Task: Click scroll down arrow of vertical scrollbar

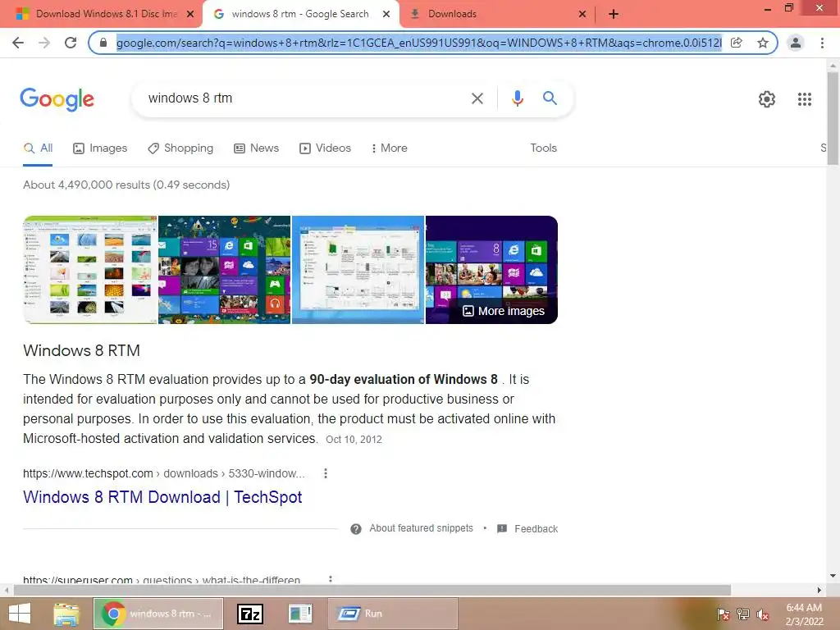Action: click(x=833, y=576)
